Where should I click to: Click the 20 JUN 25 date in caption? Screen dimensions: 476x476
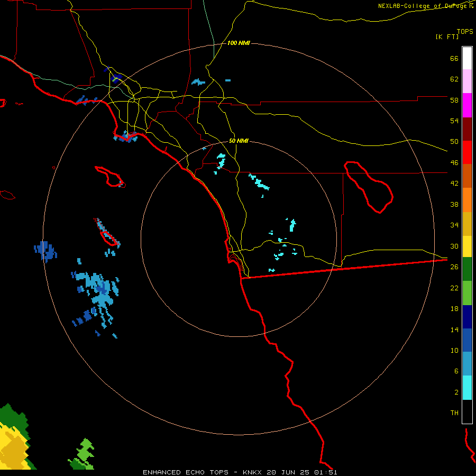click(288, 472)
